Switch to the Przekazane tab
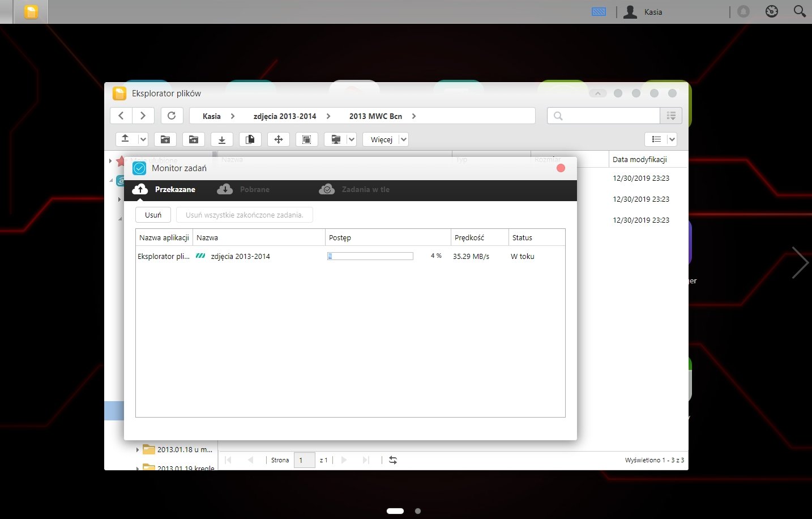 tap(164, 189)
